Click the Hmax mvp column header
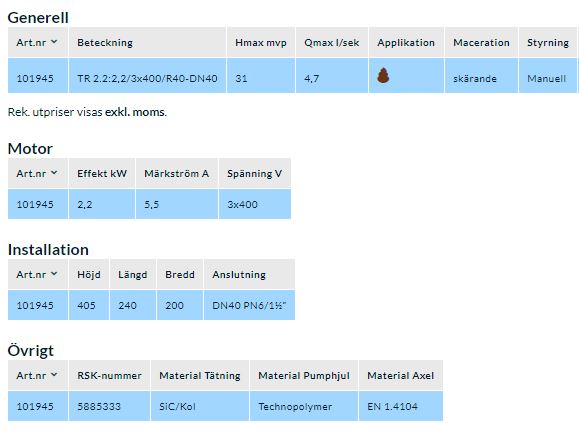Screen dimensions: 579x433 (x=261, y=42)
